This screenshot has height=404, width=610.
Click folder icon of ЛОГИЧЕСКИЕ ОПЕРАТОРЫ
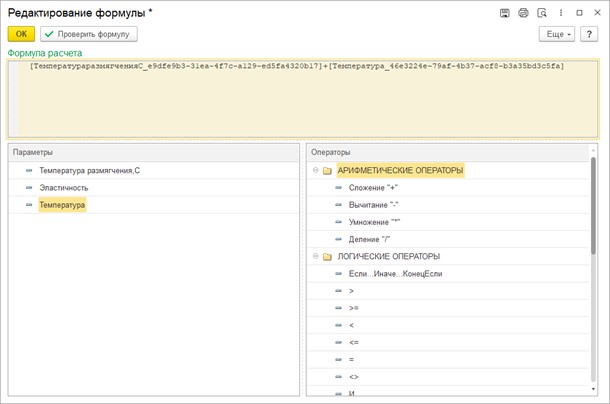point(327,256)
